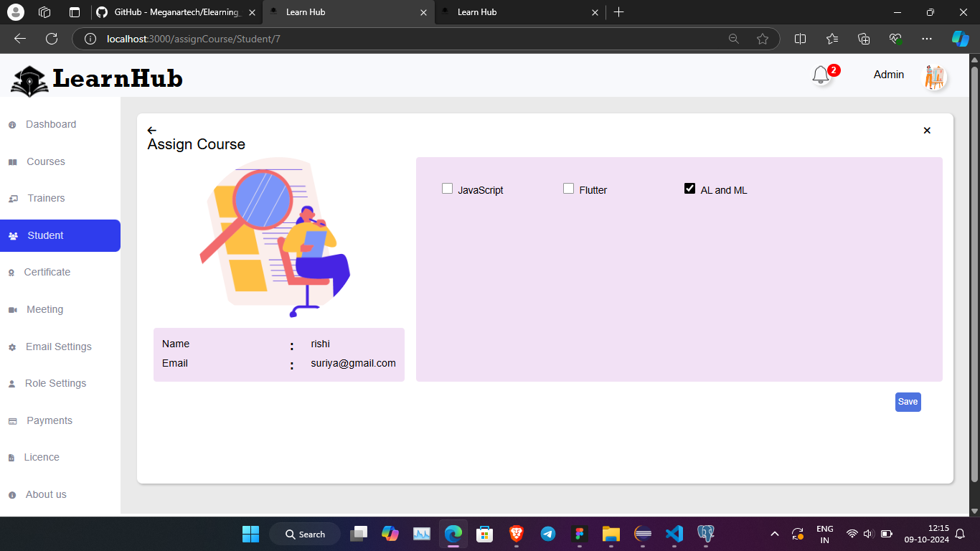Save the assigned courses

tap(908, 402)
